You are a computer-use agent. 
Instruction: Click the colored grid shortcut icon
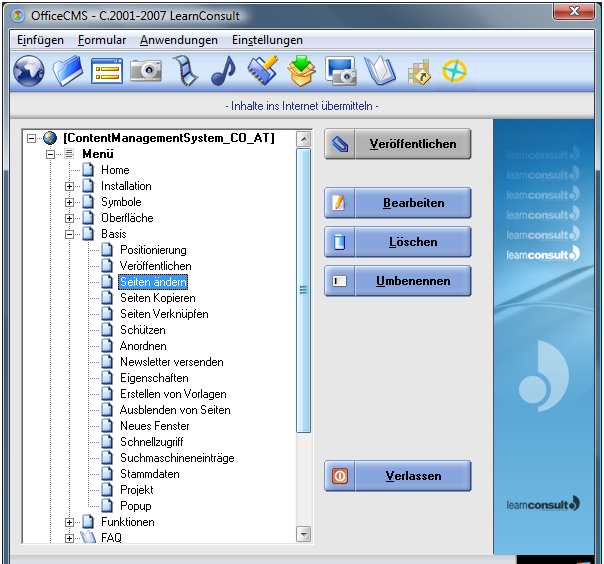[x=419, y=72]
